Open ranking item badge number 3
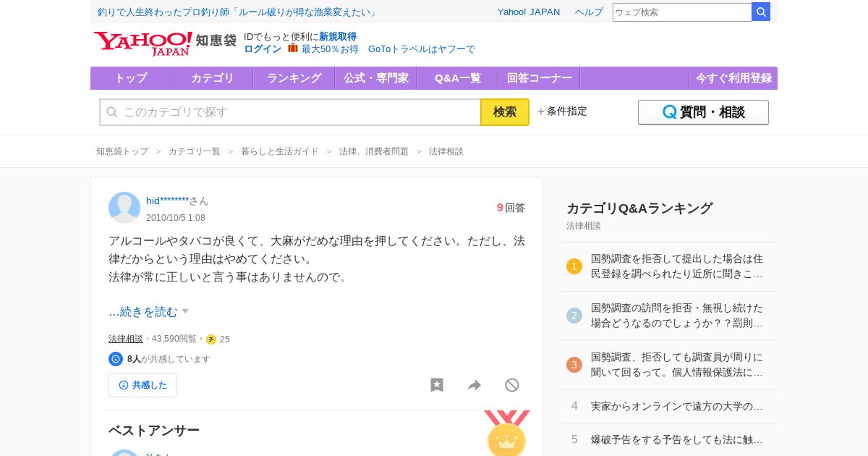The image size is (868, 456). tap(574, 365)
